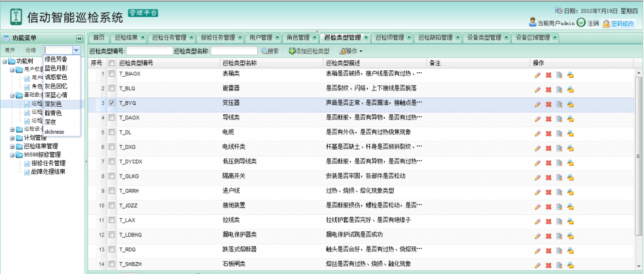Uncheck the checkbox for row T_BYQ
This screenshot has height=274, width=644.
(111, 103)
